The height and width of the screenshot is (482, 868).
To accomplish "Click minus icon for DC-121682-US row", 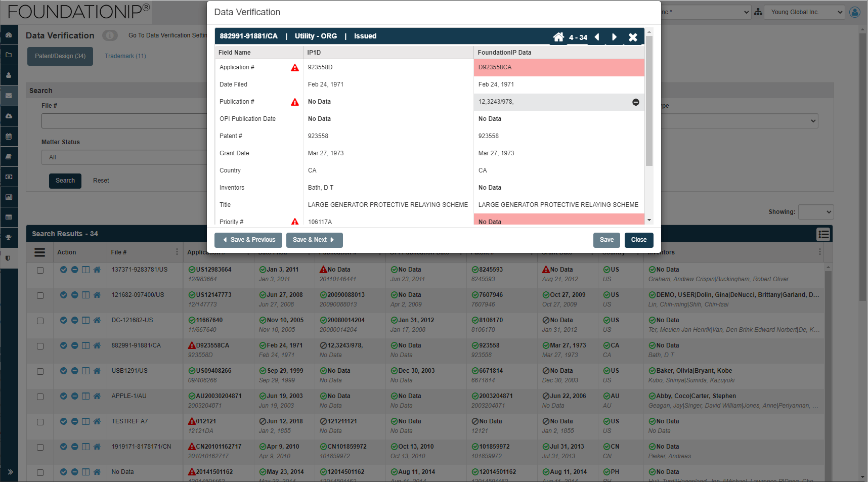I will tap(75, 320).
